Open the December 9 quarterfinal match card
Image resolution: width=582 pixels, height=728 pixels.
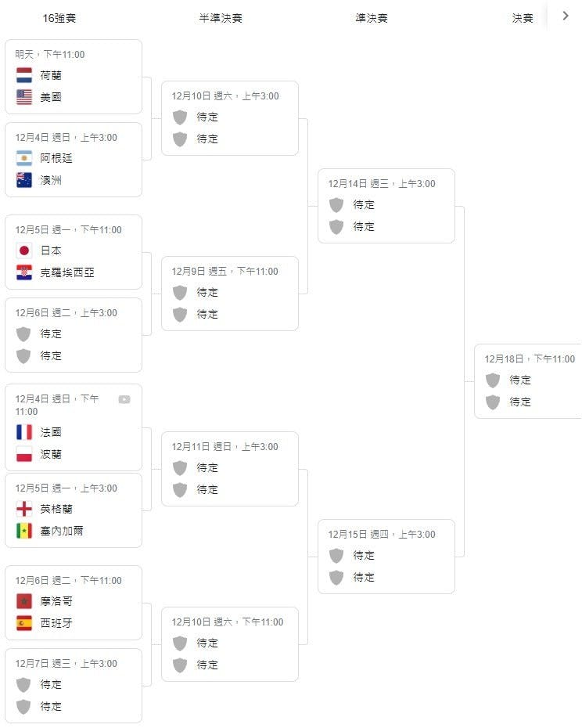coord(230,294)
